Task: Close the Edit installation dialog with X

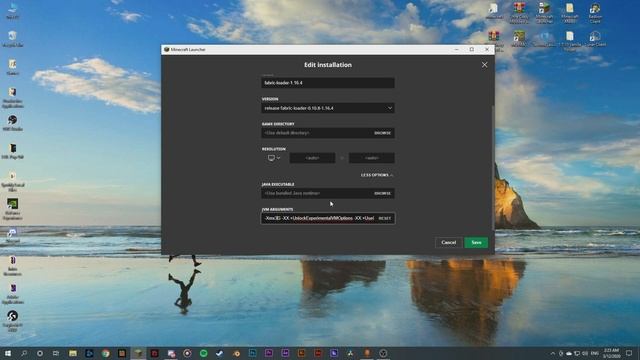Action: [x=484, y=65]
